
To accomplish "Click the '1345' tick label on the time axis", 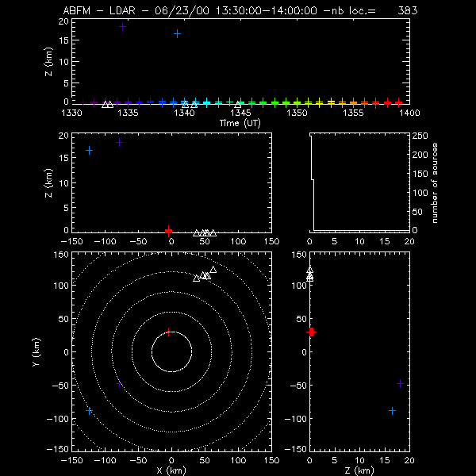I will [x=240, y=113].
